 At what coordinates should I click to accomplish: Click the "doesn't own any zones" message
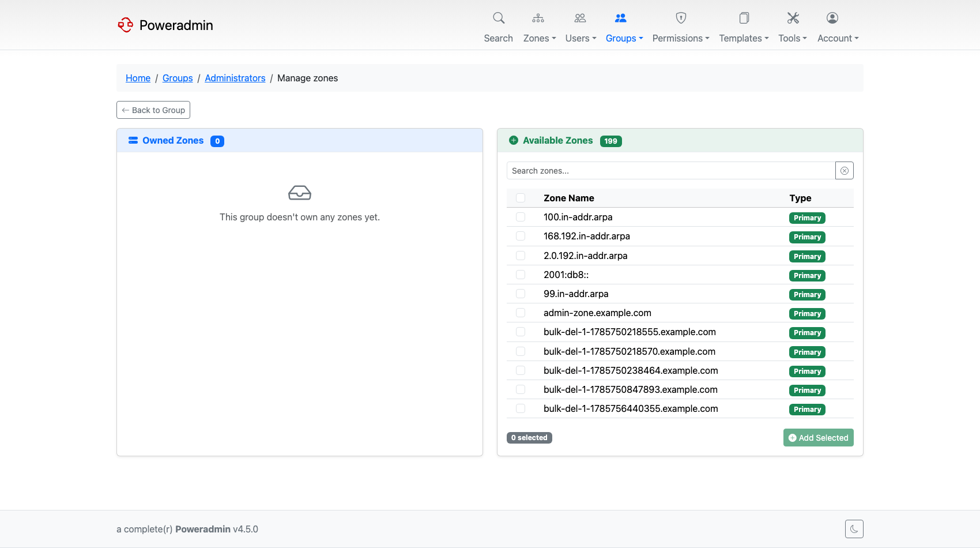click(x=300, y=217)
